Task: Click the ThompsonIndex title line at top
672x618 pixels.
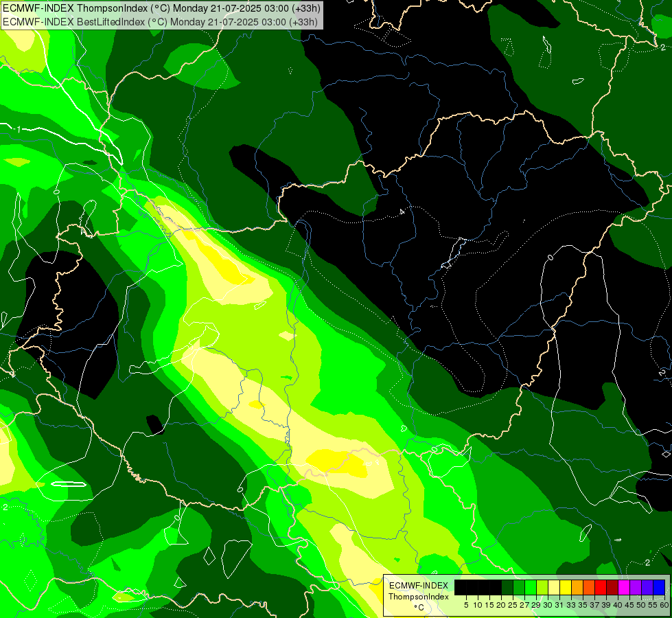Action: [161, 8]
